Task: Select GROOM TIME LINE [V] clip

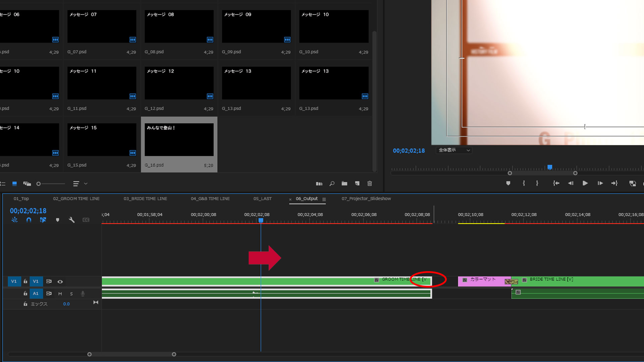Action: (x=267, y=281)
